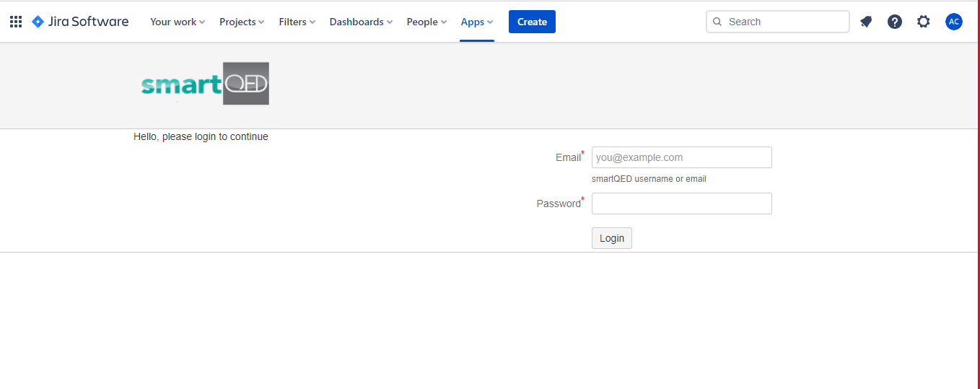
Task: Click the Email field label
Action: click(x=568, y=157)
